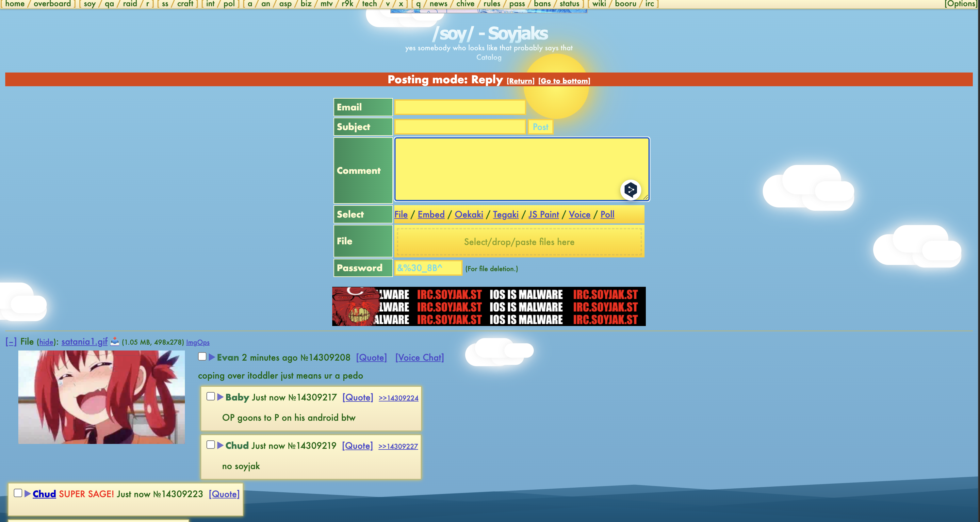The width and height of the screenshot is (980, 522).
Task: Select the checkbox on the SUPER SAGE post
Action: 18,493
